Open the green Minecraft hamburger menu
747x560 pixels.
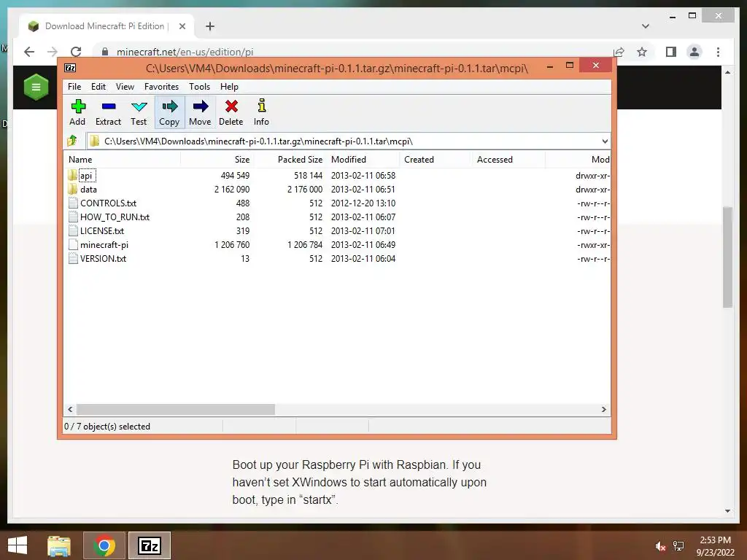coord(36,87)
